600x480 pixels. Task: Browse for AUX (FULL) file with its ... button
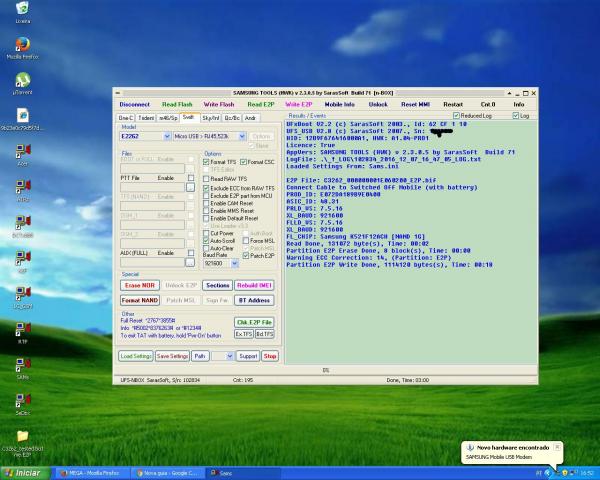pos(190,262)
